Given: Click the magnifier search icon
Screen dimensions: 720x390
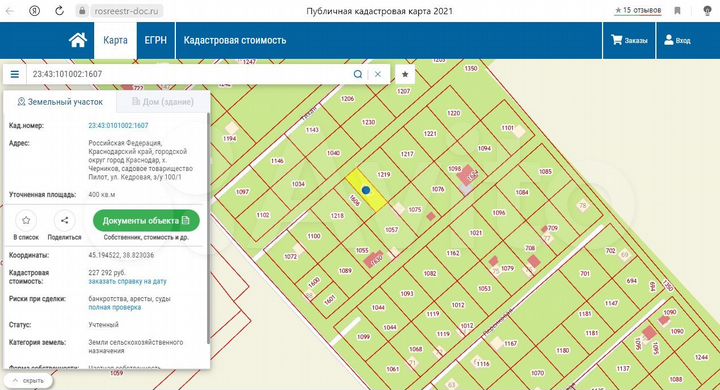Looking at the screenshot, I should (358, 74).
